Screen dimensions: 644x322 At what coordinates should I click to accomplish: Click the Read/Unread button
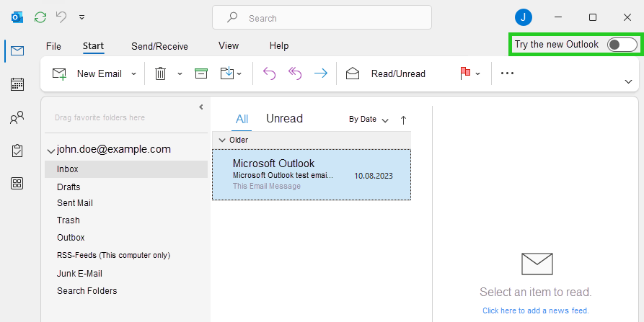[397, 73]
